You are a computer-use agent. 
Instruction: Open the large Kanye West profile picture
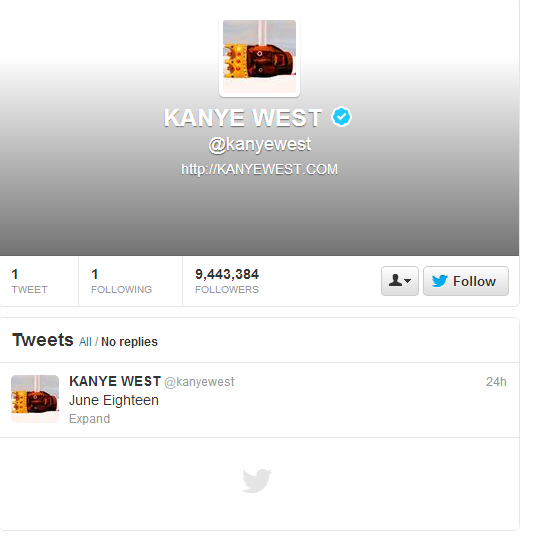coord(259,57)
